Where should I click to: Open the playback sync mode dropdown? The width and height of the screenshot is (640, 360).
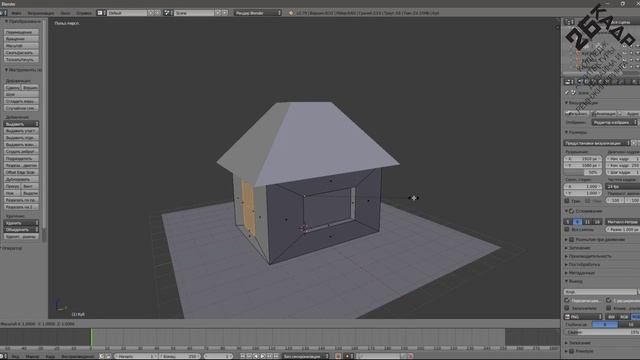click(x=306, y=356)
